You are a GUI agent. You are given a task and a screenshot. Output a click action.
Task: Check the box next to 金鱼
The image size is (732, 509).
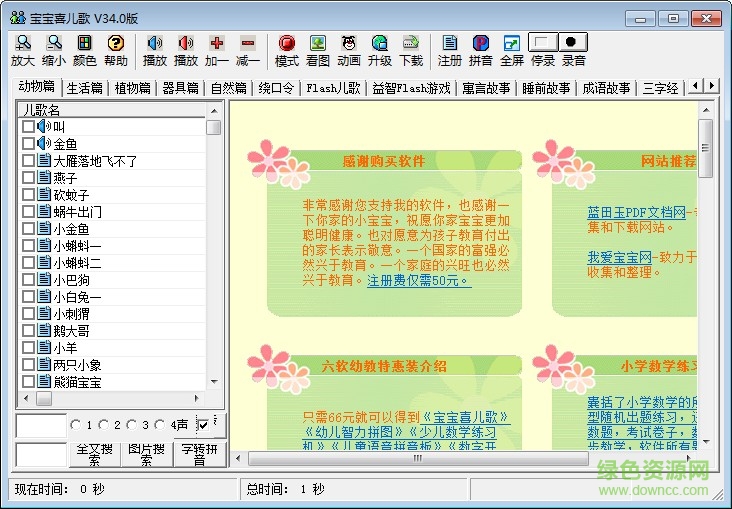click(28, 144)
